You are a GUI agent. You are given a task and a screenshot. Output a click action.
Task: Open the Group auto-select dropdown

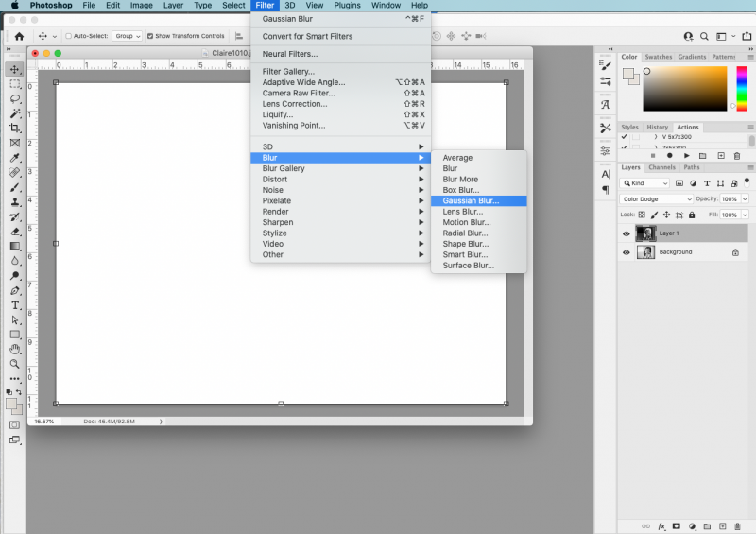pos(127,36)
